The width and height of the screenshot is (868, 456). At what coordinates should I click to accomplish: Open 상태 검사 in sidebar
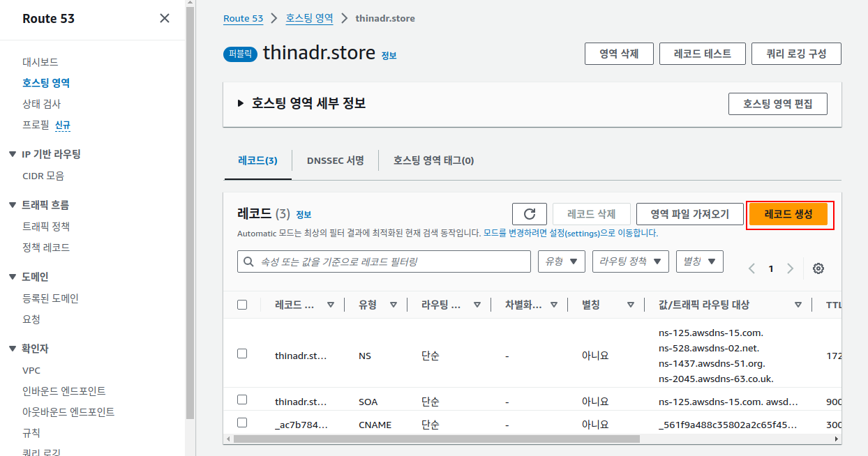point(41,104)
